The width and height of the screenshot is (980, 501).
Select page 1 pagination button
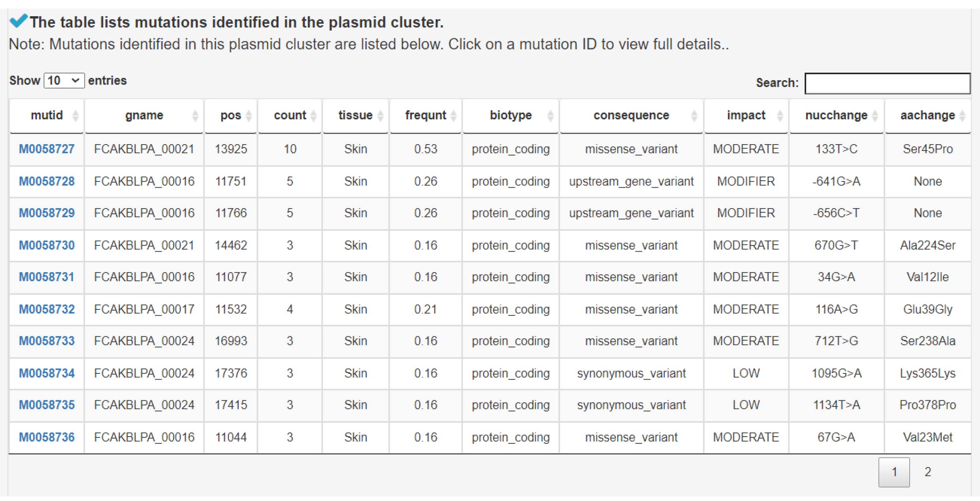894,472
